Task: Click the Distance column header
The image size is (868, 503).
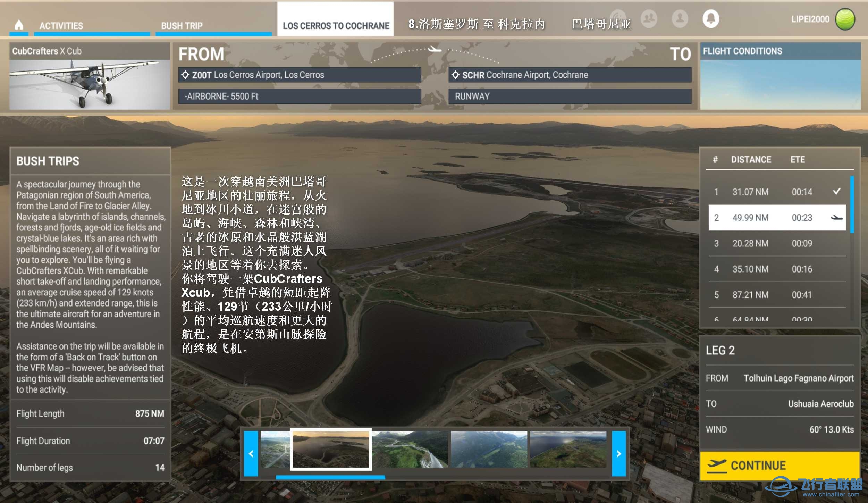Action: click(x=751, y=159)
